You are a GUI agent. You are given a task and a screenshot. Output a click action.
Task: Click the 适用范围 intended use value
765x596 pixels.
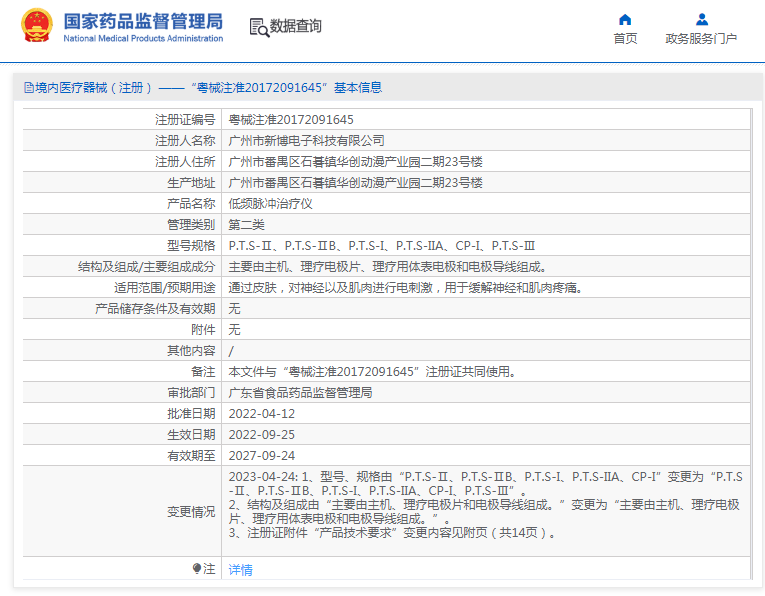[405, 287]
